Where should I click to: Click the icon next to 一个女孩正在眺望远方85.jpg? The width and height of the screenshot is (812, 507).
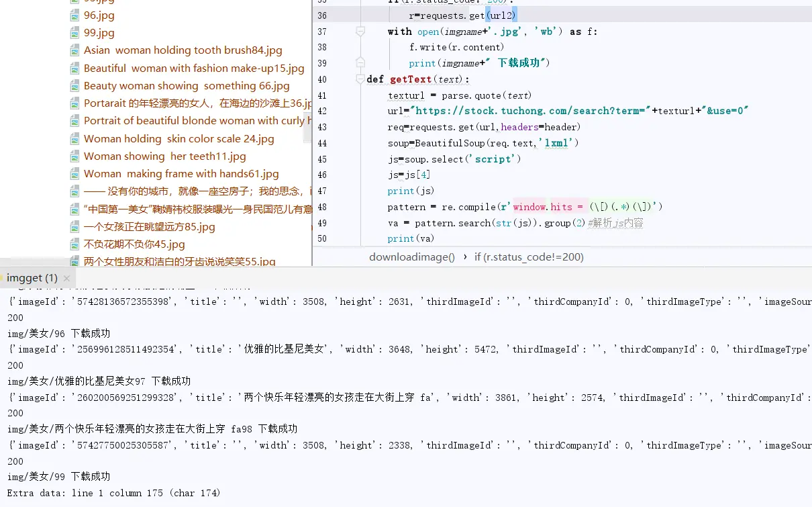pyautogui.click(x=74, y=227)
